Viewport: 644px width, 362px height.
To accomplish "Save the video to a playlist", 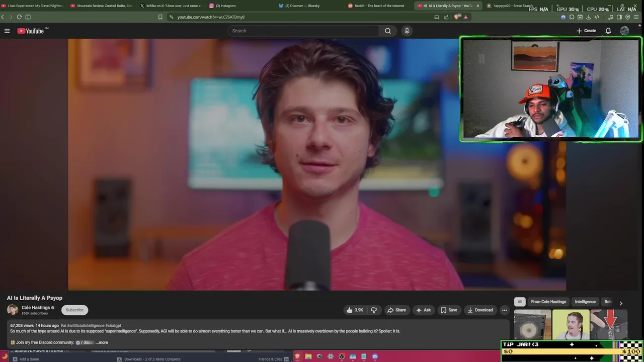I will (x=449, y=310).
